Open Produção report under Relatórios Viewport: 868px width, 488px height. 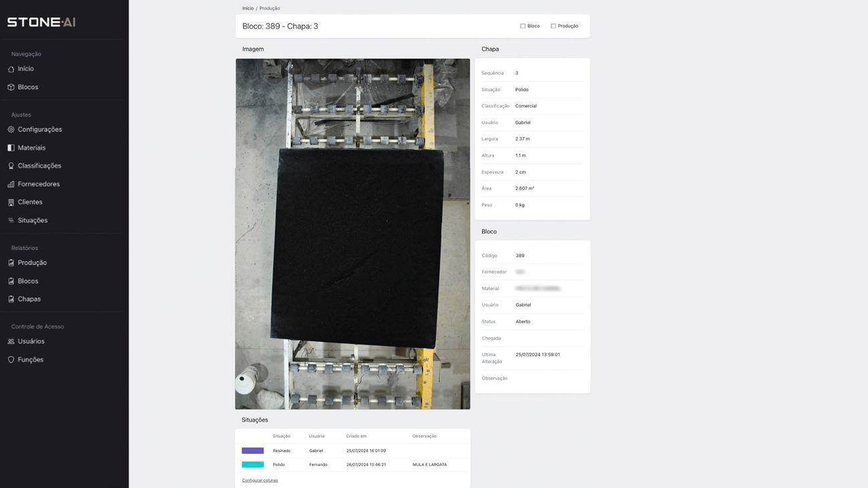coord(32,263)
